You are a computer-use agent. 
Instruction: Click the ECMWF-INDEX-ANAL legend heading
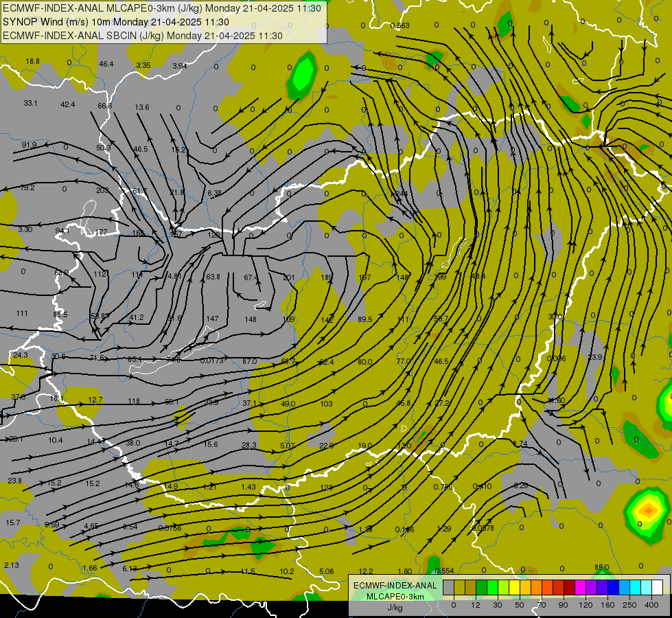point(395,586)
